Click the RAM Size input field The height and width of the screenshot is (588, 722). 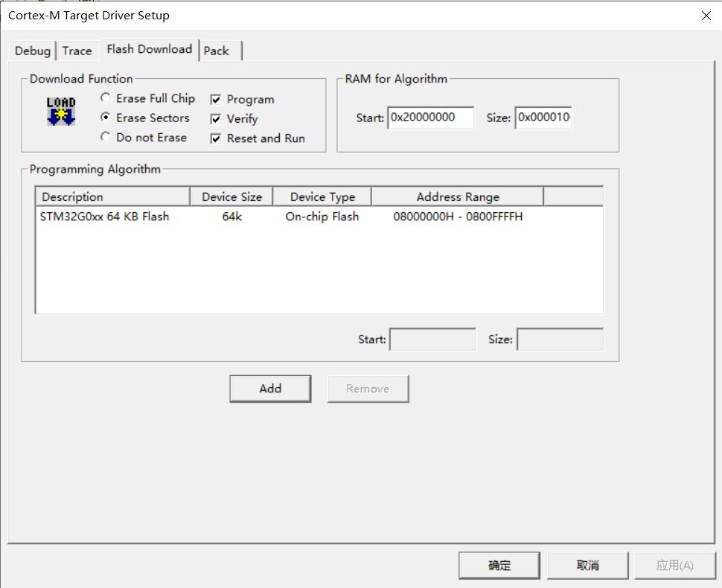coord(543,118)
